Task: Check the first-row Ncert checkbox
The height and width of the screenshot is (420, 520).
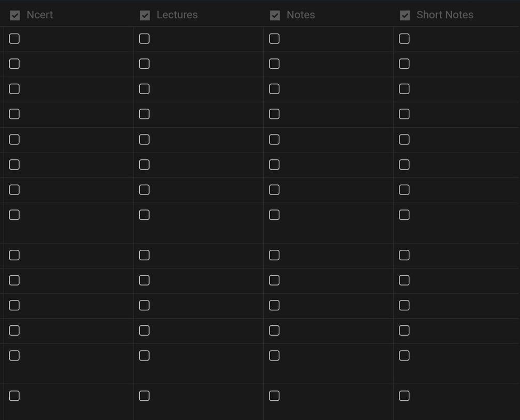Action: [14, 39]
